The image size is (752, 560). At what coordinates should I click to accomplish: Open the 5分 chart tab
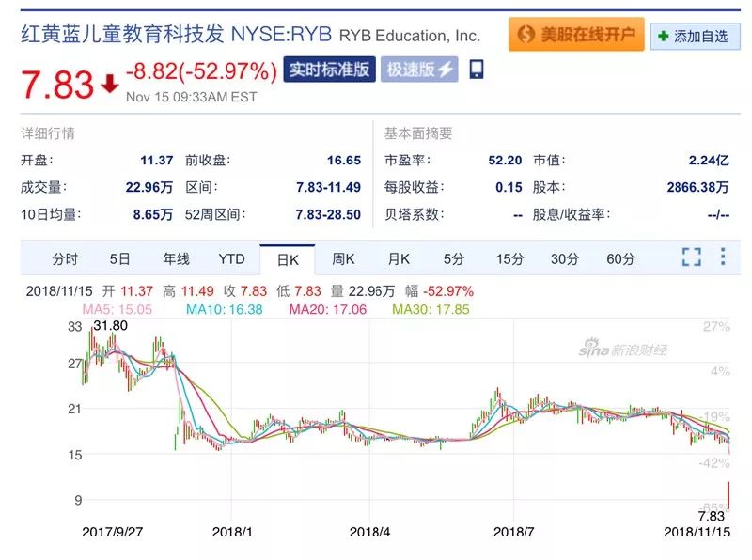pyautogui.click(x=454, y=259)
